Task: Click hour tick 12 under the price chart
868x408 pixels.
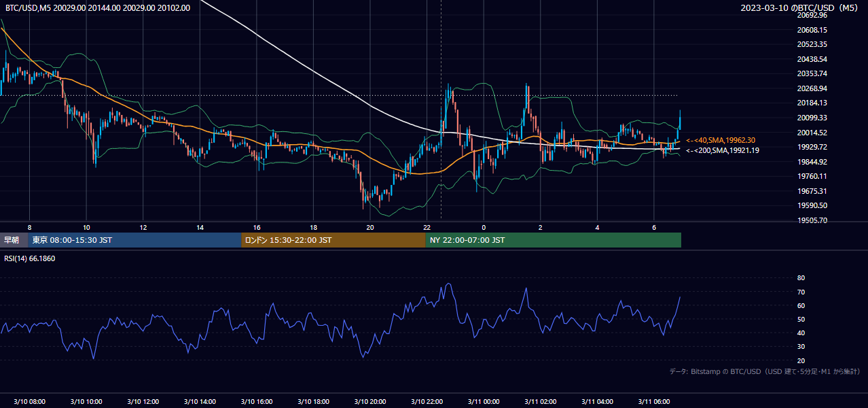Action: click(x=143, y=226)
